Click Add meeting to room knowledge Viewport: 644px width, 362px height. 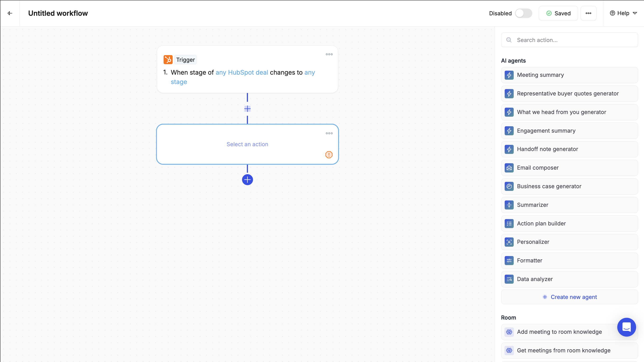(559, 332)
